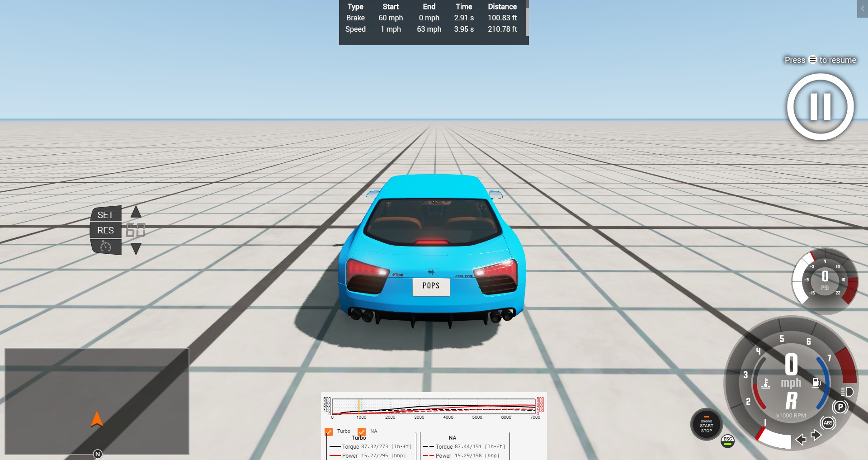Image resolution: width=868 pixels, height=460 pixels.
Task: Click the Brake row type cell
Action: (355, 18)
